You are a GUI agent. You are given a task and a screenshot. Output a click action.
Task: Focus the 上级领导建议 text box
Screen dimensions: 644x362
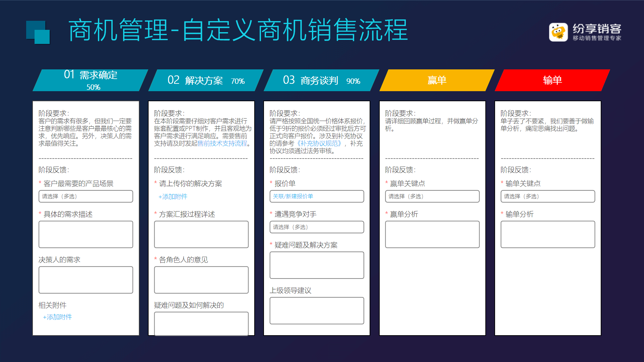point(317,311)
